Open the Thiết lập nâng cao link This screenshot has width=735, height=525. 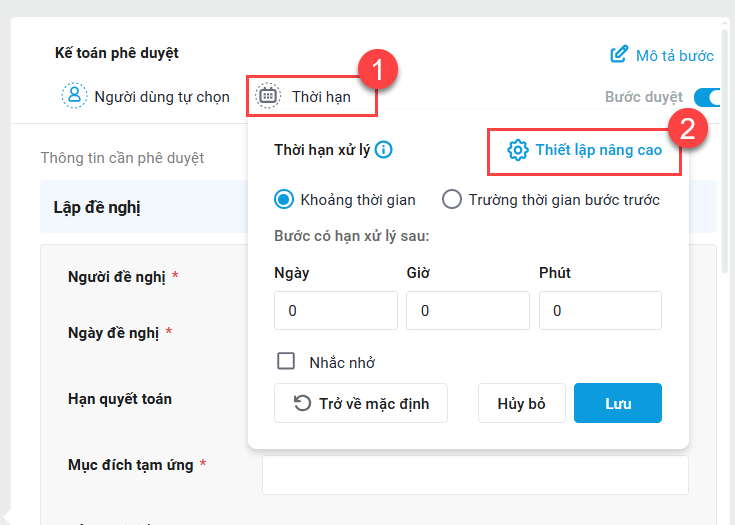coord(584,150)
